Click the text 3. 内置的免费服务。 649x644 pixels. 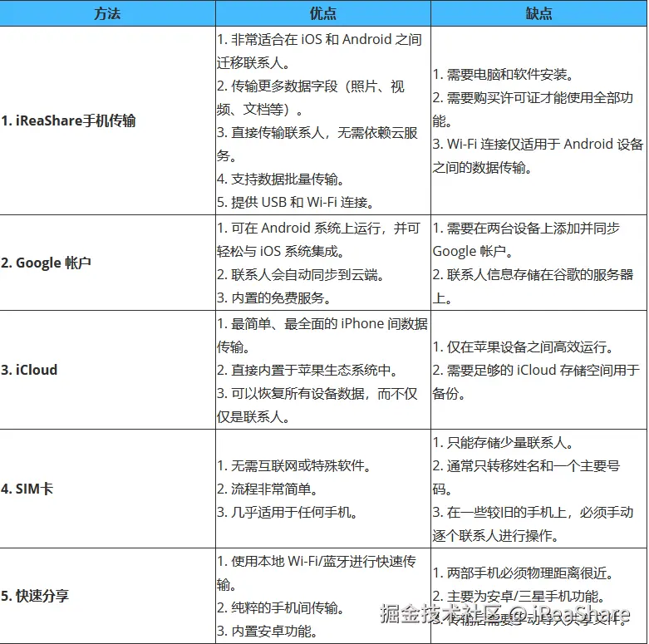pos(274,297)
